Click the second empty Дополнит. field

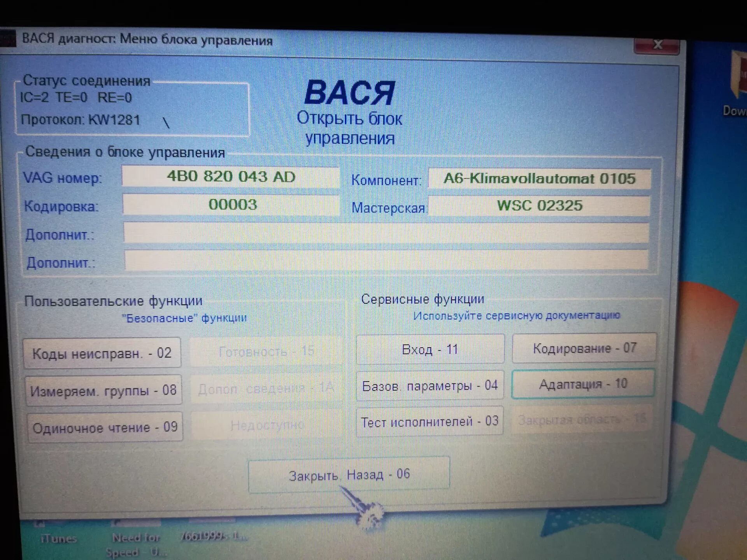(x=387, y=260)
